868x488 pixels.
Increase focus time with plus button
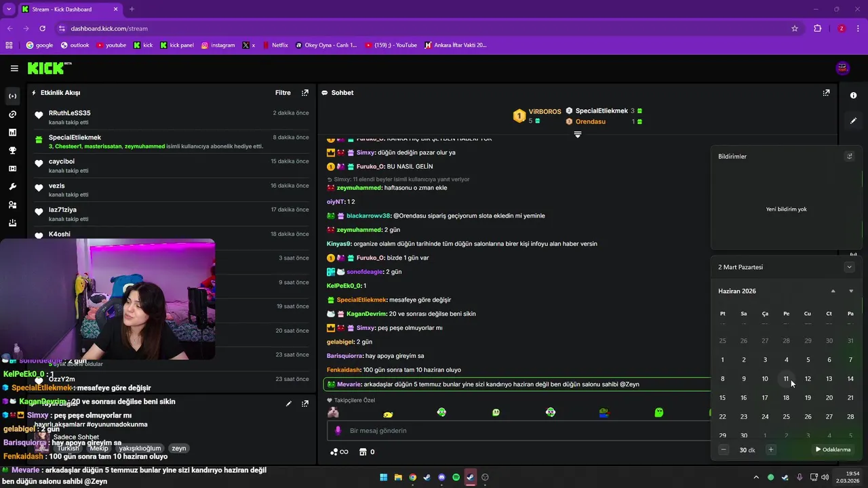[x=770, y=449]
